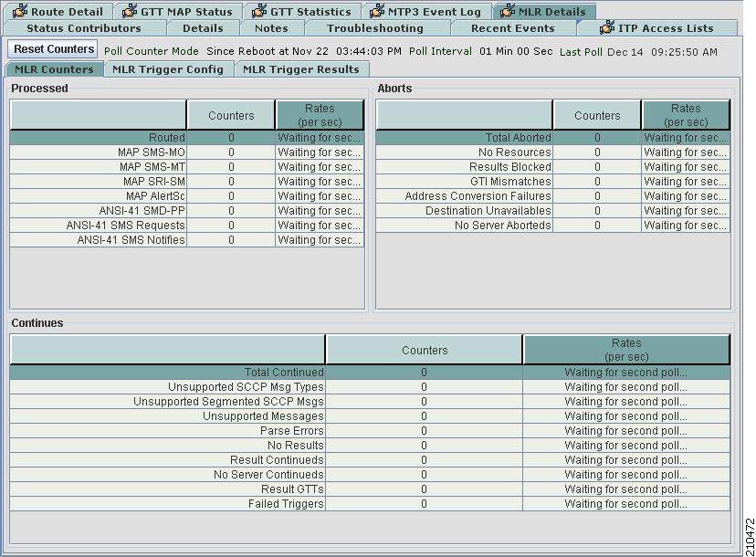This screenshot has width=756, height=557.
Task: Open the MLR Trigger Results sub-tab
Action: point(301,69)
